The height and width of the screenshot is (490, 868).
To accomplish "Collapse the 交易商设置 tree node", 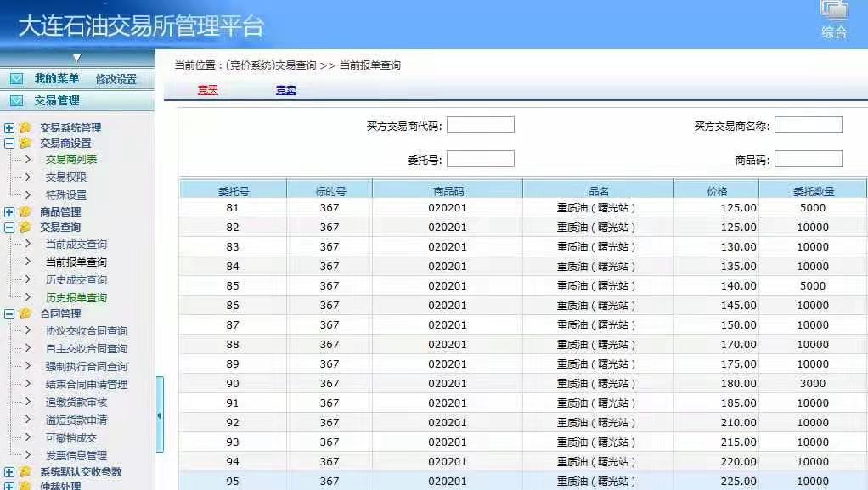I will pos(9,144).
